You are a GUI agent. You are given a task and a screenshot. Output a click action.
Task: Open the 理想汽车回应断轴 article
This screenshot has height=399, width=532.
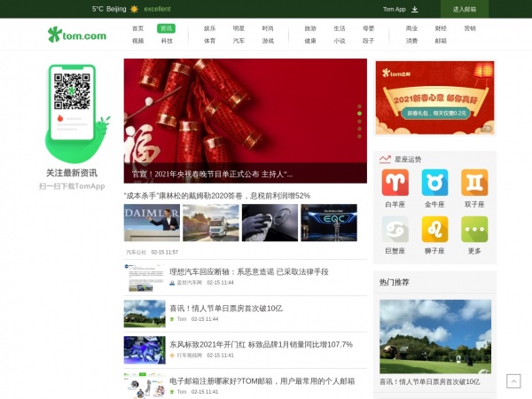pyautogui.click(x=249, y=272)
